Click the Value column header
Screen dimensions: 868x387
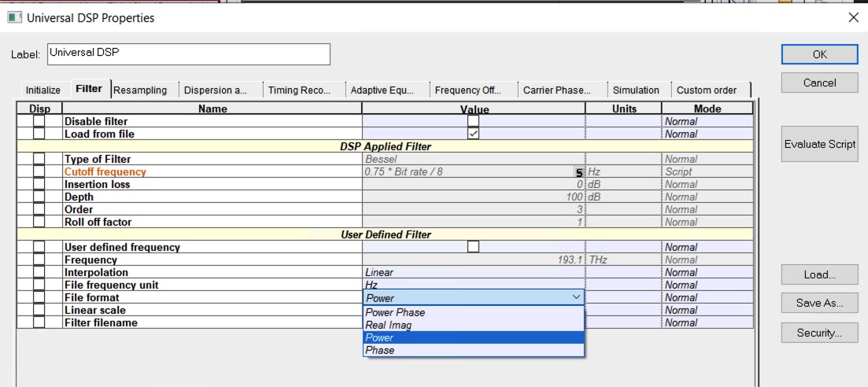(x=474, y=109)
